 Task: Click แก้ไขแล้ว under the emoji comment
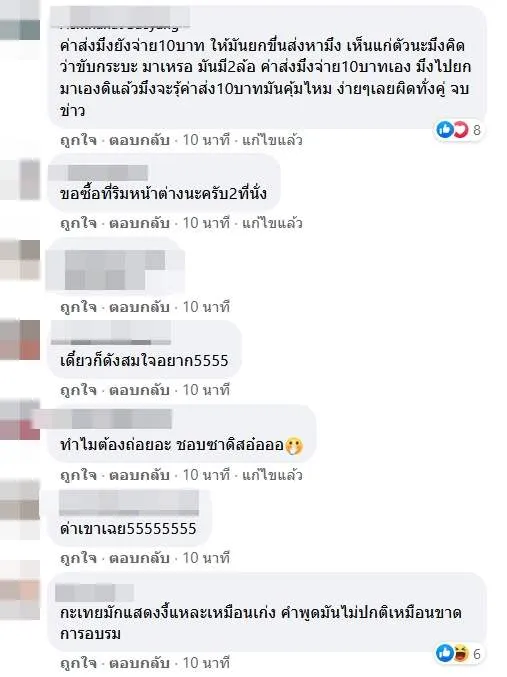[x=272, y=475]
